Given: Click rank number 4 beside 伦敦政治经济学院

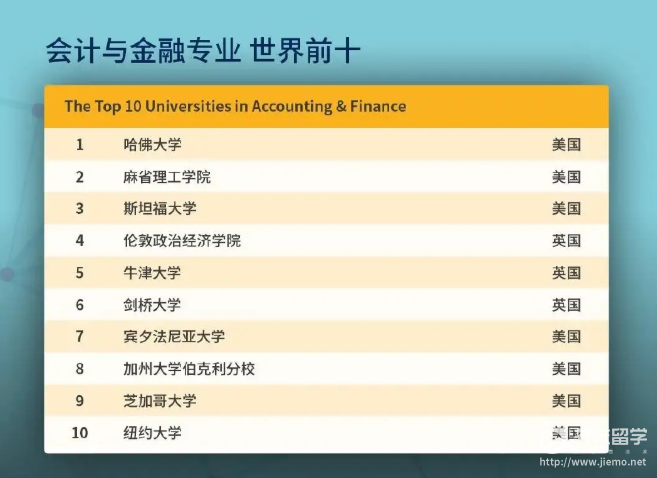Looking at the screenshot, I should [x=80, y=240].
